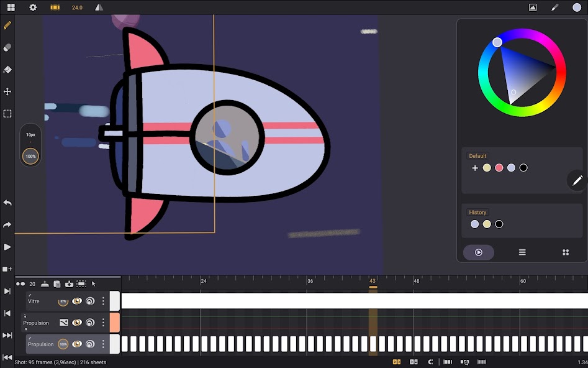Hide the Vitre layer

tap(77, 301)
